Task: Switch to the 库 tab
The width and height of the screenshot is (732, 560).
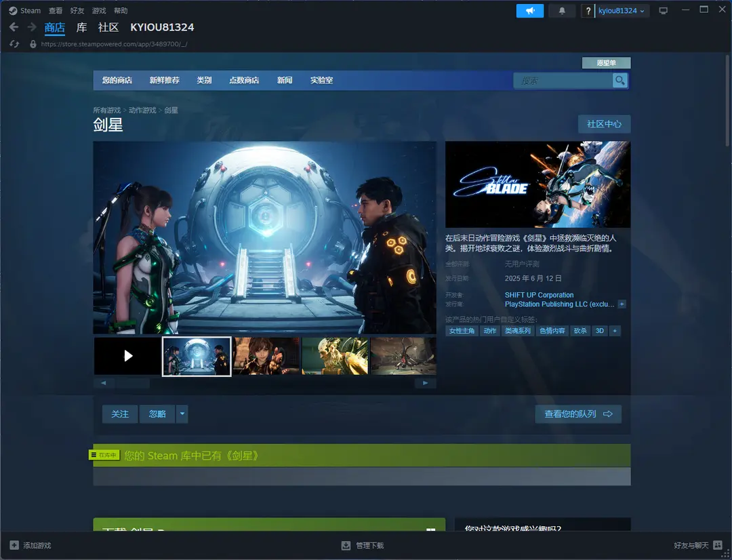Action: pos(82,28)
